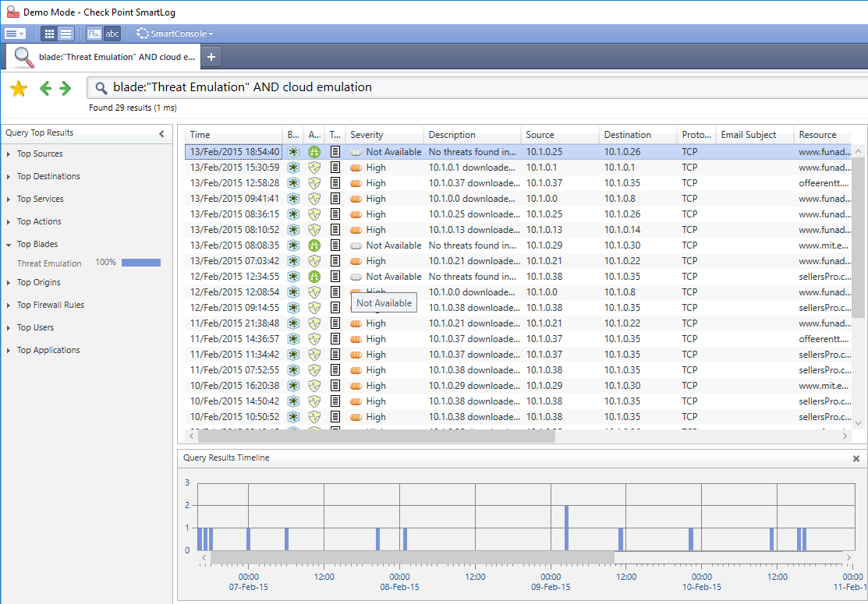The height and width of the screenshot is (604, 868).
Task: Click log type icon in 10/Feb/2015 16:20:38 row
Action: pyautogui.click(x=335, y=386)
